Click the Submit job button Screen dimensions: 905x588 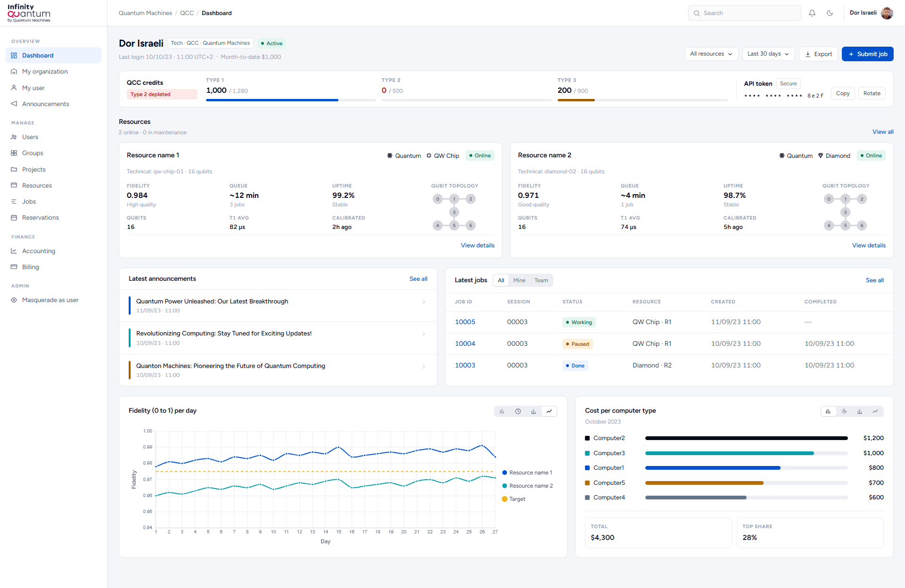tap(867, 54)
